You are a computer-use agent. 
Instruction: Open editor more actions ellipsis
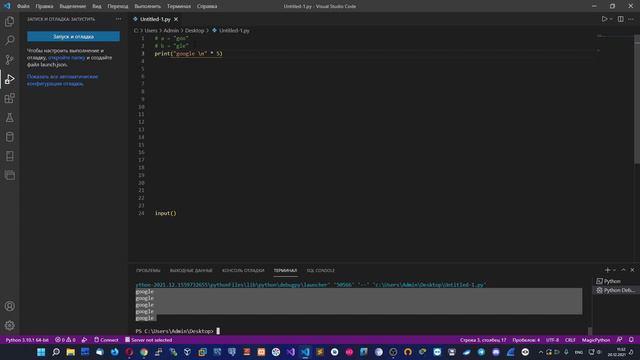pos(631,19)
